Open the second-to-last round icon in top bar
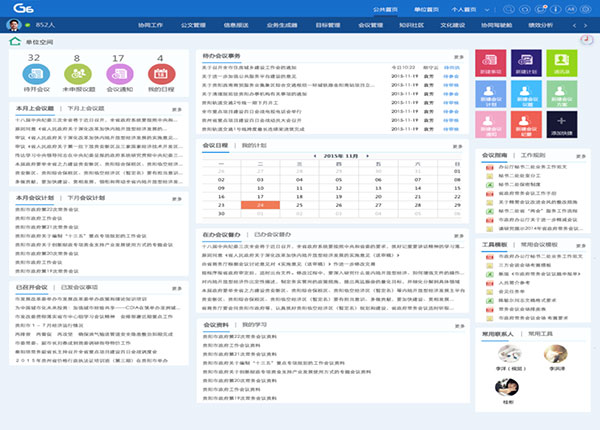600x430 pixels. click(571, 9)
